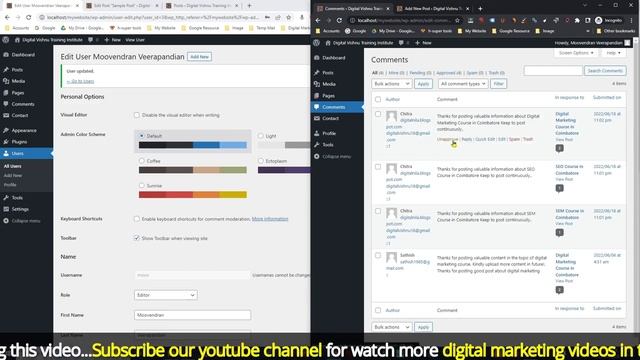The image size is (640, 360).
Task: Open +New menu in left admin bar
Action: 113,40
